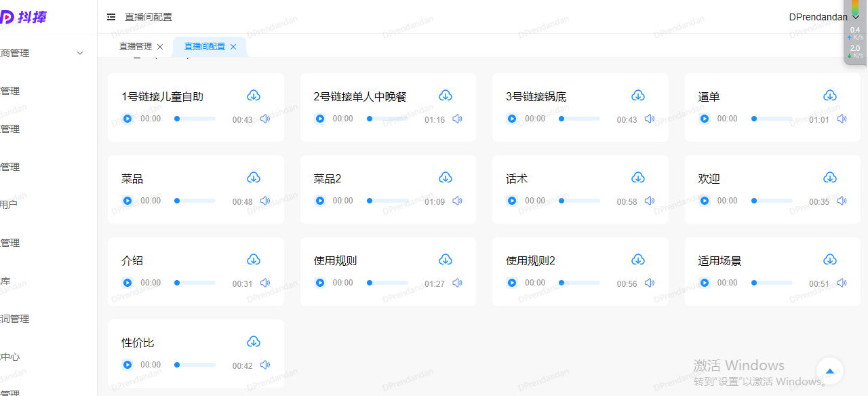The width and height of the screenshot is (868, 396).
Task: Open the 词管理 sidebar menu item
Action: pos(15,319)
